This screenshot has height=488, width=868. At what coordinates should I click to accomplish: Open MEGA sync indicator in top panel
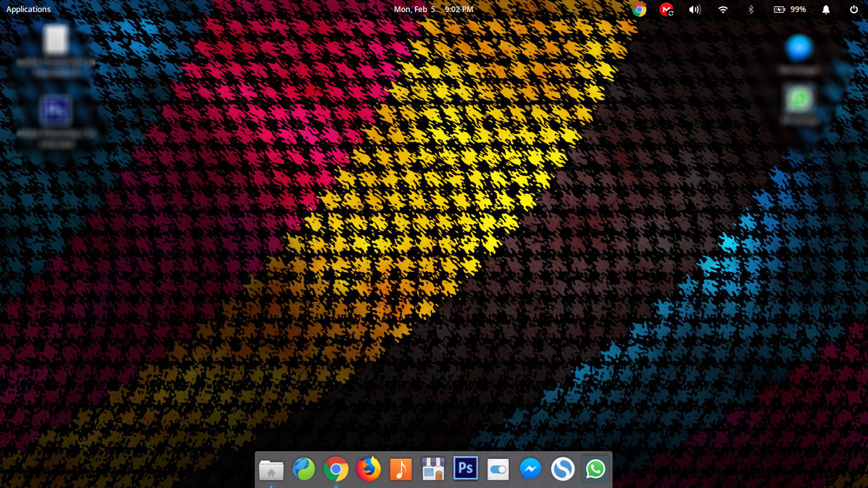[x=667, y=10]
